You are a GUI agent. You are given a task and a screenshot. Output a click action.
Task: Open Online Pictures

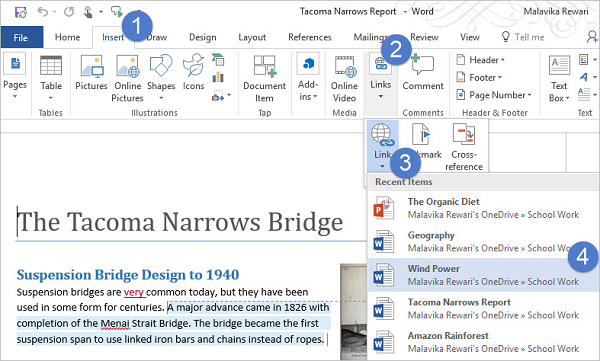pyautogui.click(x=127, y=78)
